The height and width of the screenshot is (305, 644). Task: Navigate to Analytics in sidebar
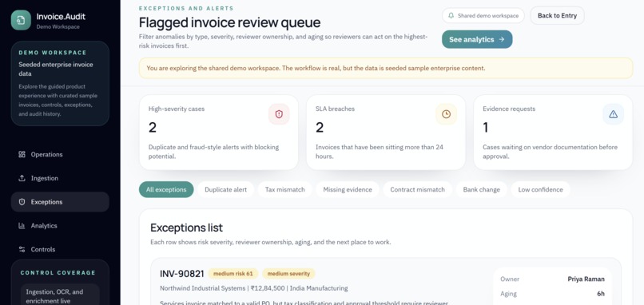pyautogui.click(x=60, y=226)
